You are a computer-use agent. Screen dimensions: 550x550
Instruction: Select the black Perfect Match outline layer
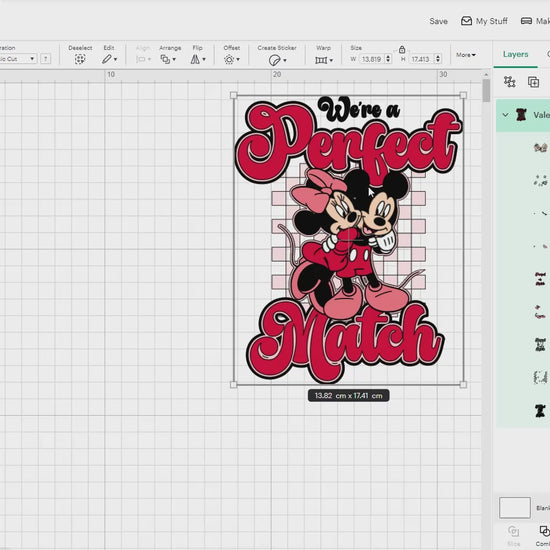(x=541, y=344)
